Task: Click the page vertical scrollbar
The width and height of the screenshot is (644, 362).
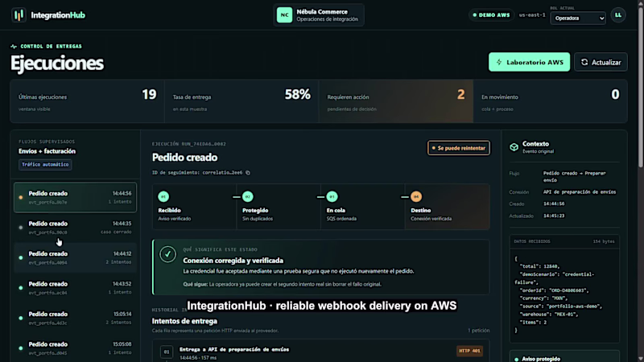Action: (x=641, y=86)
